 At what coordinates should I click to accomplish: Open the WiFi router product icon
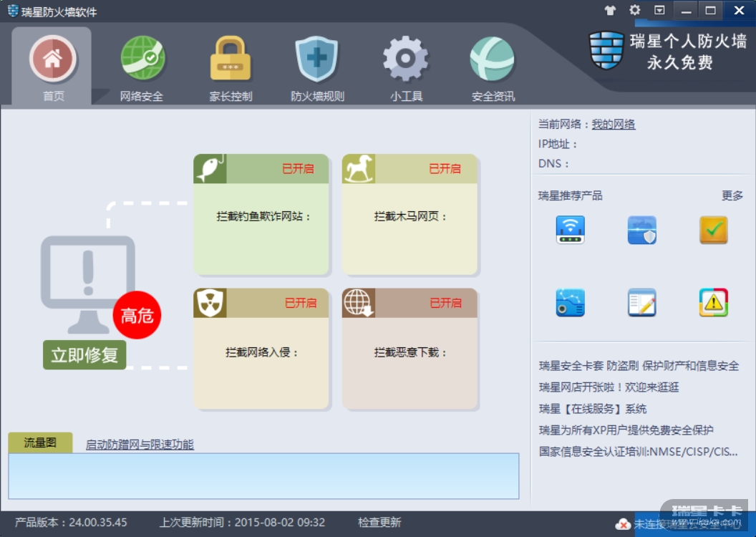(571, 230)
